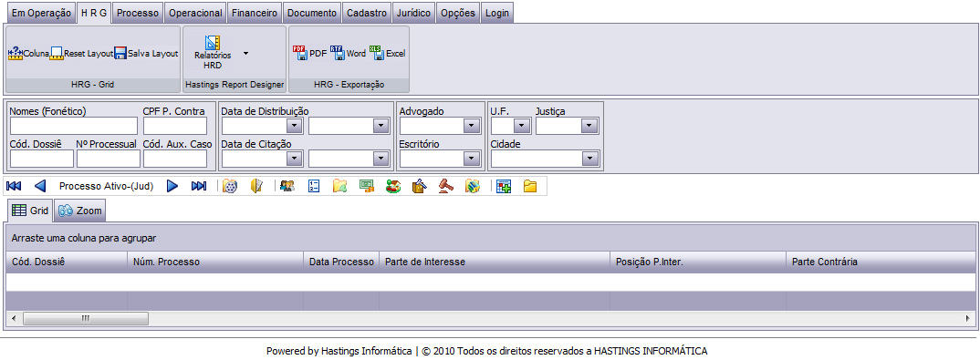Open Relatórios HRD report designer
Image resolution: width=980 pixels, height=360 pixels.
[213, 53]
